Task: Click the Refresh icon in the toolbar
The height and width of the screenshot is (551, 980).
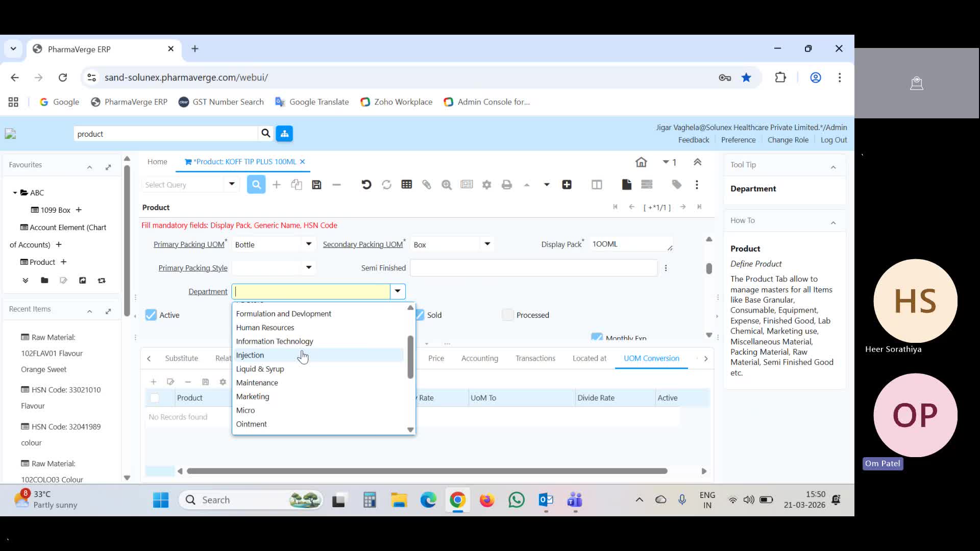Action: tap(386, 185)
